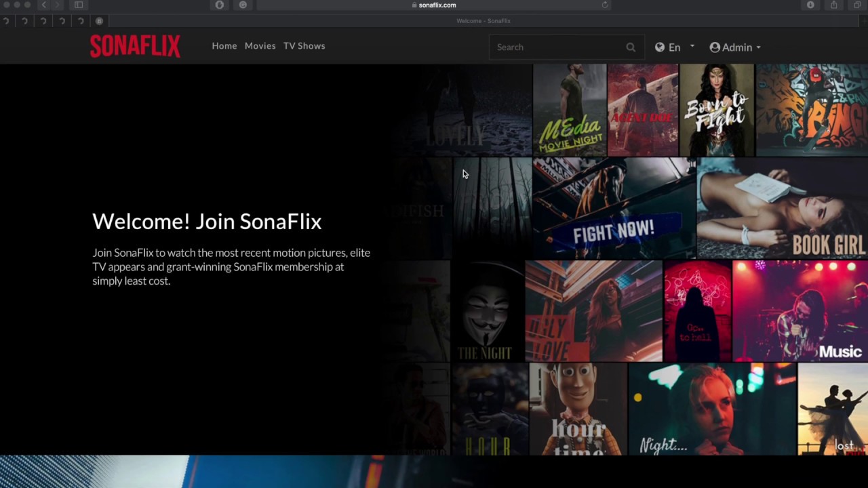This screenshot has width=868, height=488.
Task: Reload the page with the refresh icon
Action: [x=604, y=5]
